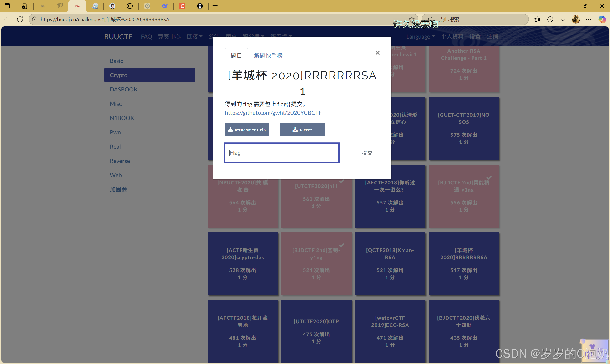610x364 pixels.
Task: Click the tab actions icon at top-left
Action: [x=7, y=6]
